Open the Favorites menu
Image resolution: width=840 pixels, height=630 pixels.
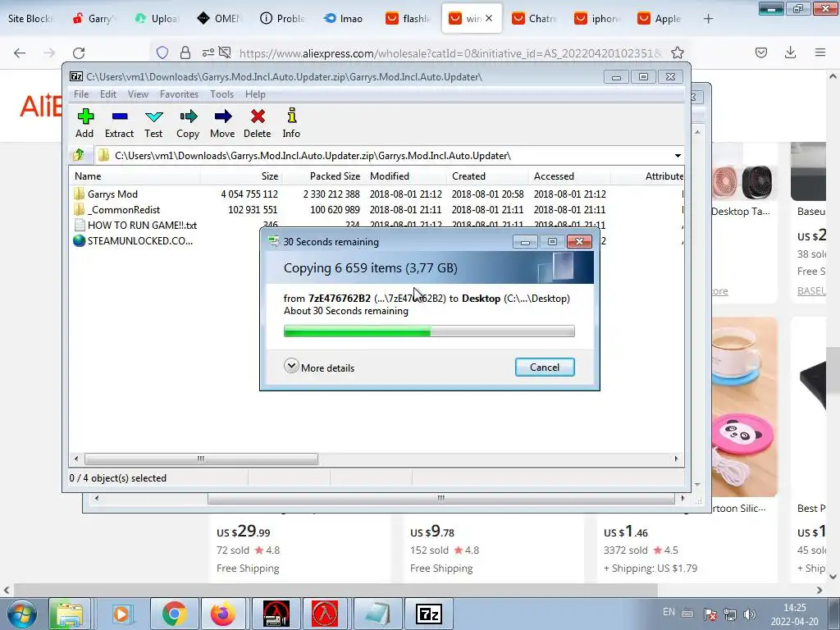(179, 94)
